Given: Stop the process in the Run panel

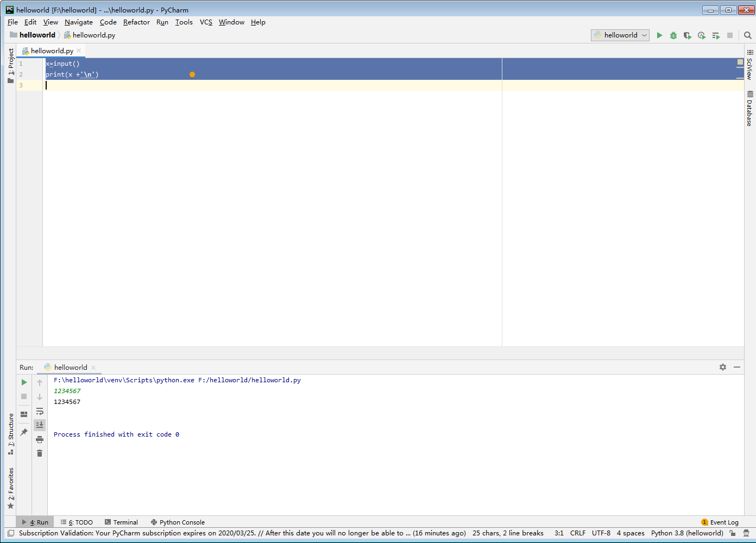Looking at the screenshot, I should tap(24, 396).
